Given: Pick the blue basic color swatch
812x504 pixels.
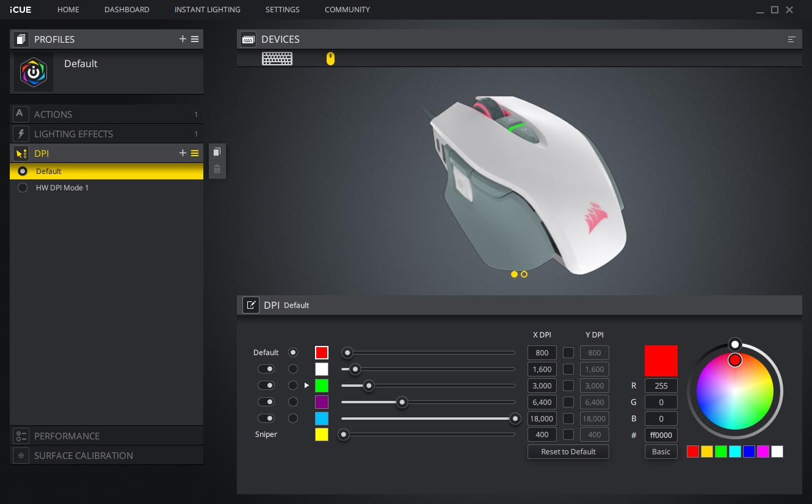Looking at the screenshot, I should (749, 452).
